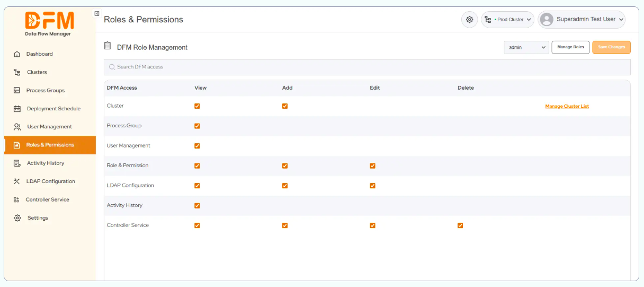This screenshot has height=287, width=644.
Task: Click the Settings gear icon in sidebar
Action: pyautogui.click(x=17, y=218)
